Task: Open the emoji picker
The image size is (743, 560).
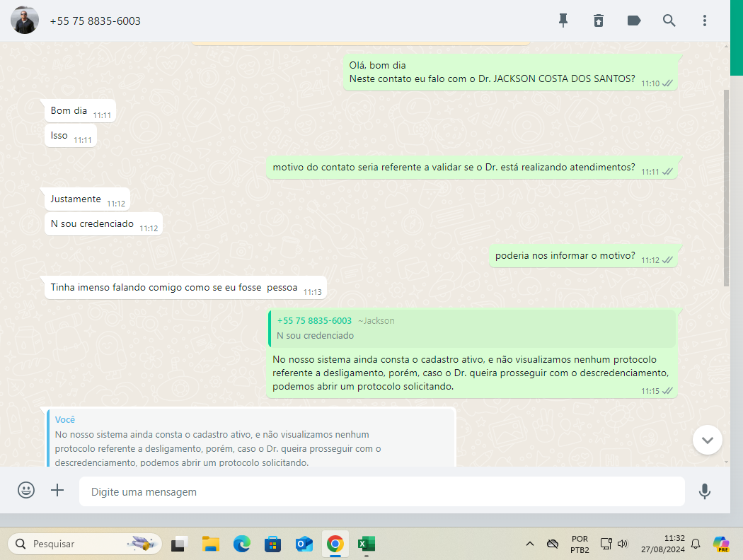Action: coord(26,490)
